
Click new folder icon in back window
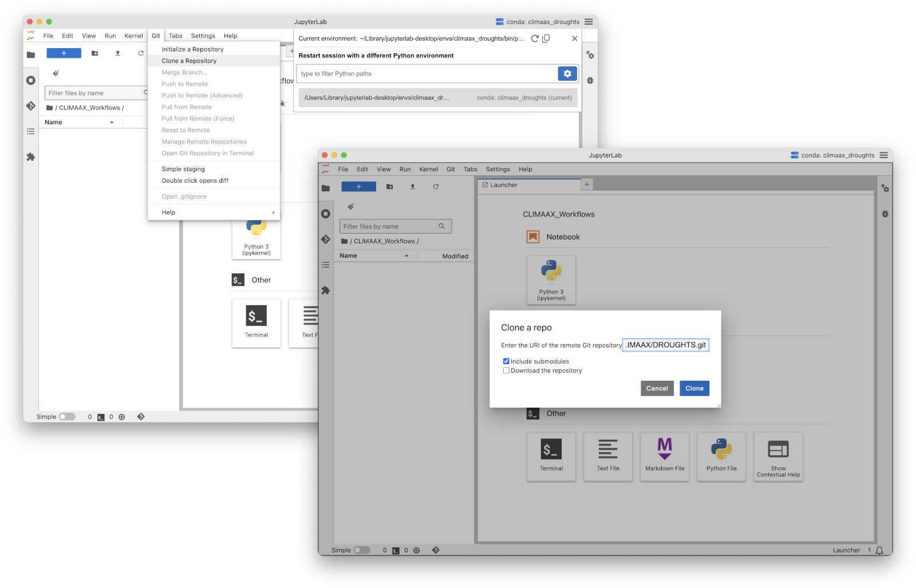pos(95,53)
